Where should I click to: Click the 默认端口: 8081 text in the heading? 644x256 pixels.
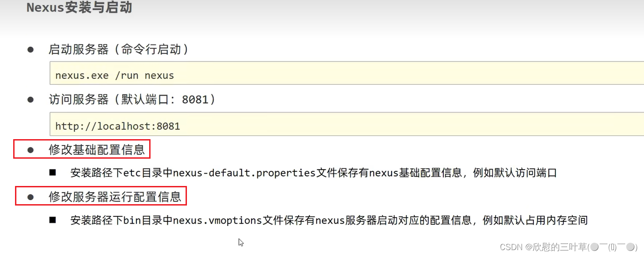coord(165,100)
